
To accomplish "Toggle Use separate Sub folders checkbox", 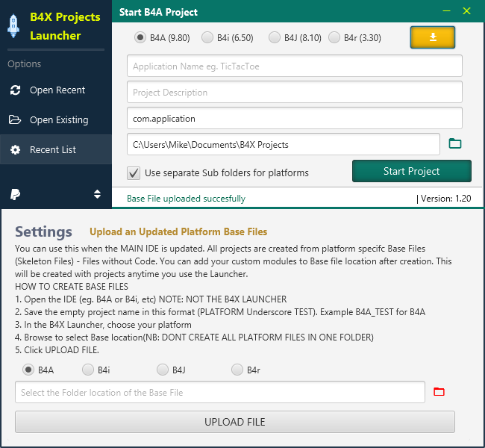I will coord(134,173).
